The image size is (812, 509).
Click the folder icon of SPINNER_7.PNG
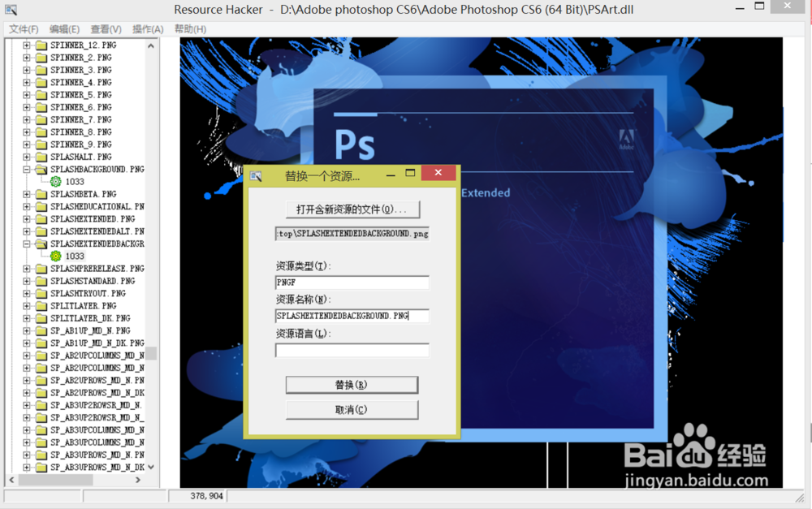tap(41, 119)
